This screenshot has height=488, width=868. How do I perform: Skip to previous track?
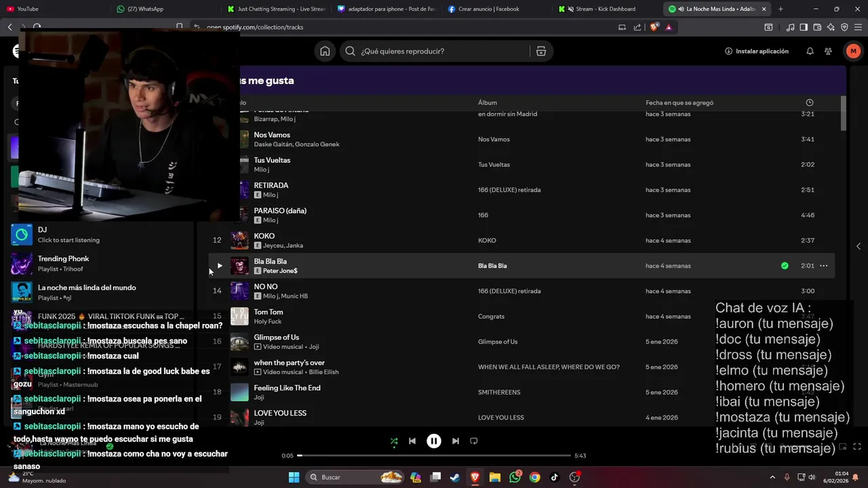(x=412, y=441)
